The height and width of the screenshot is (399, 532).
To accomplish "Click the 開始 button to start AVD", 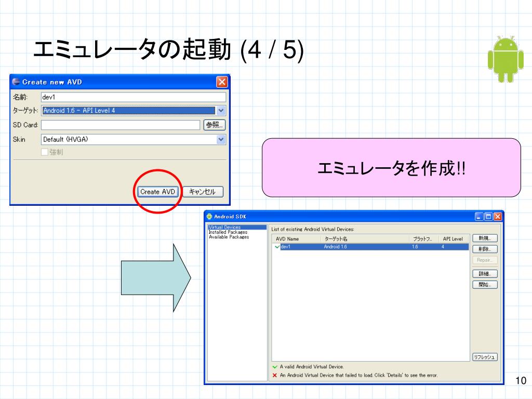I will (485, 285).
